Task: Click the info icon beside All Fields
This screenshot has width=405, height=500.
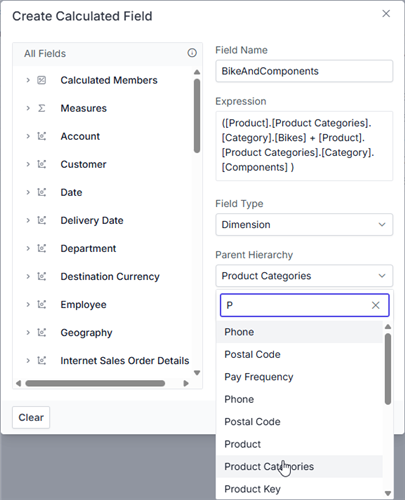Action: pyautogui.click(x=192, y=53)
